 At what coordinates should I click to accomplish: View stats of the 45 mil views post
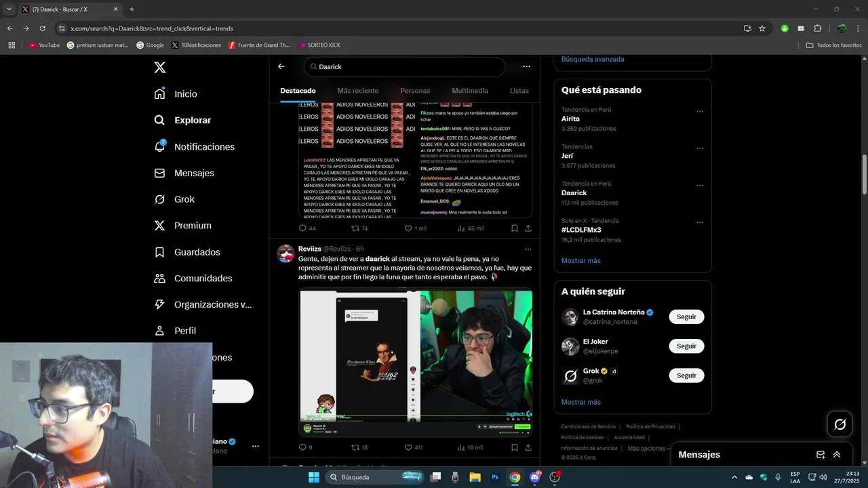pos(471,228)
